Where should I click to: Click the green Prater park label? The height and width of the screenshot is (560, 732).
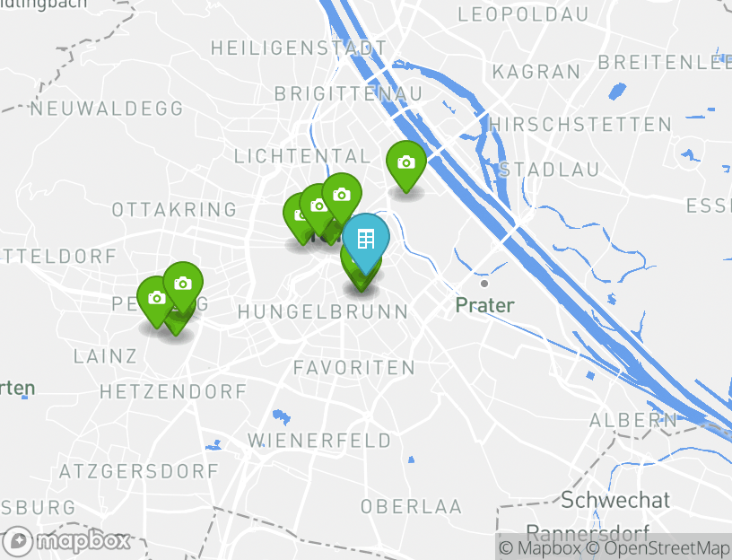coord(485,305)
